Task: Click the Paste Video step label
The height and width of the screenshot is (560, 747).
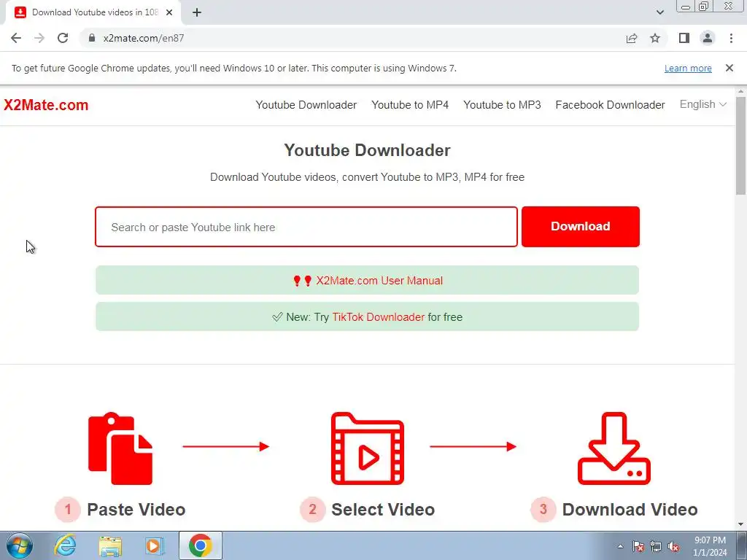Action: 136,510
